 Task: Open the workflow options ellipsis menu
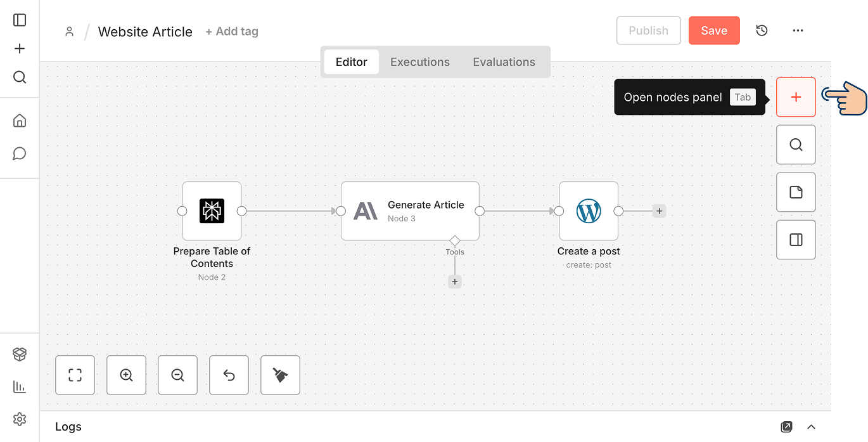point(798,30)
